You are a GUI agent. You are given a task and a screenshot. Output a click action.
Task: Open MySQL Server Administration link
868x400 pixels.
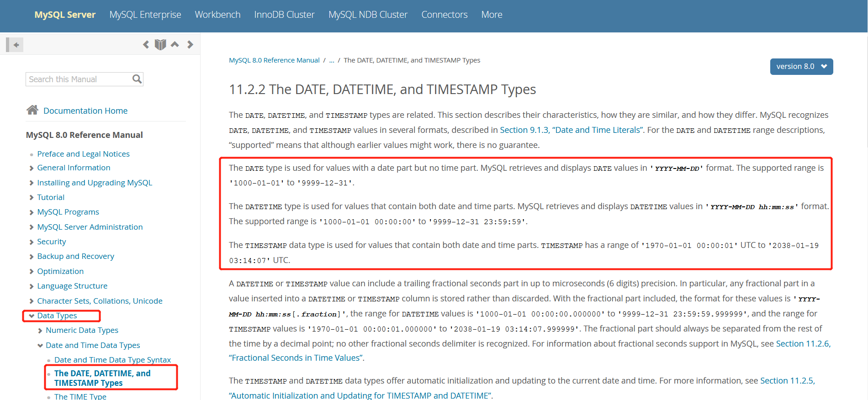tap(90, 227)
